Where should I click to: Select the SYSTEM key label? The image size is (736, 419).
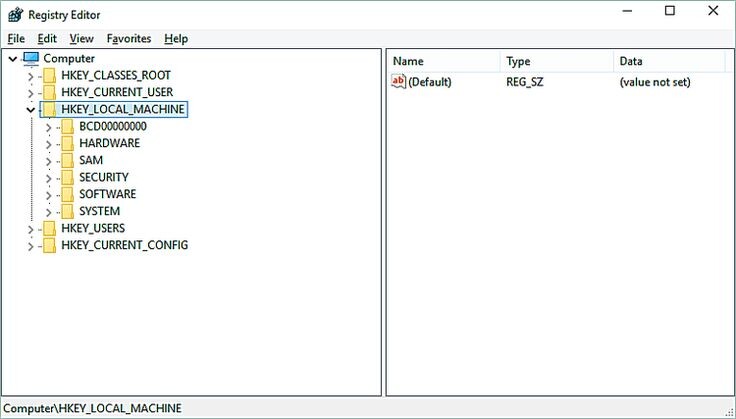[100, 211]
